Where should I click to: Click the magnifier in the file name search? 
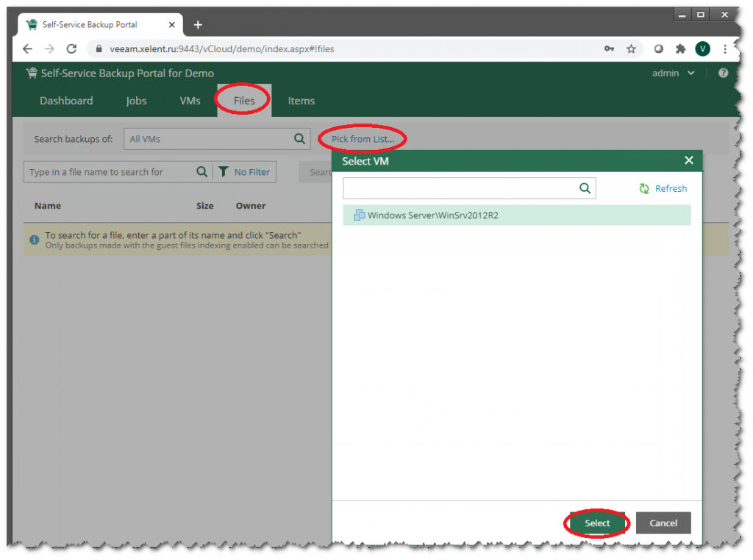202,172
